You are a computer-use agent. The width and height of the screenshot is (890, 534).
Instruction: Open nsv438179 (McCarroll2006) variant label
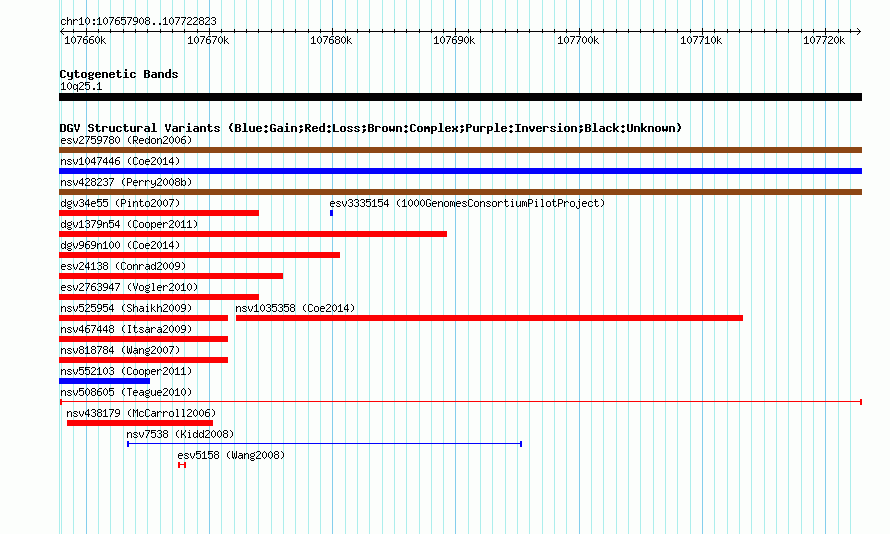click(141, 413)
